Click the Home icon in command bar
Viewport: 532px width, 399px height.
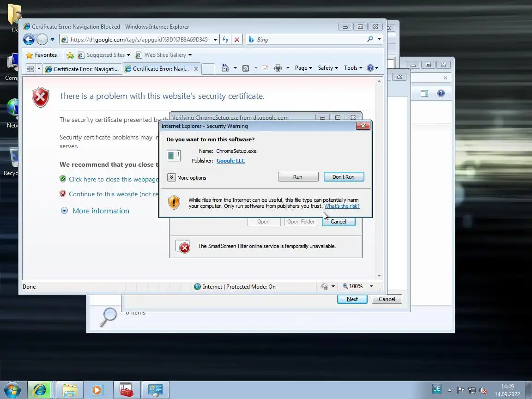click(225, 68)
